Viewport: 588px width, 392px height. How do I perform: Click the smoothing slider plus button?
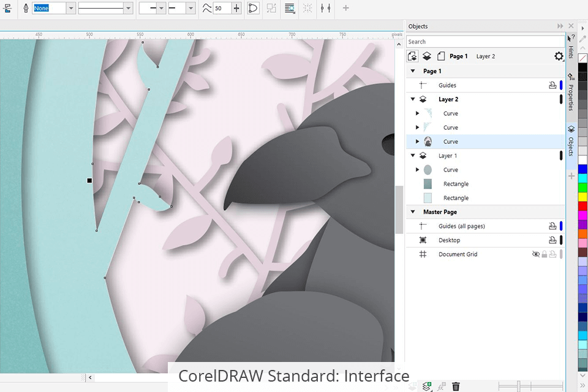pyautogui.click(x=236, y=8)
